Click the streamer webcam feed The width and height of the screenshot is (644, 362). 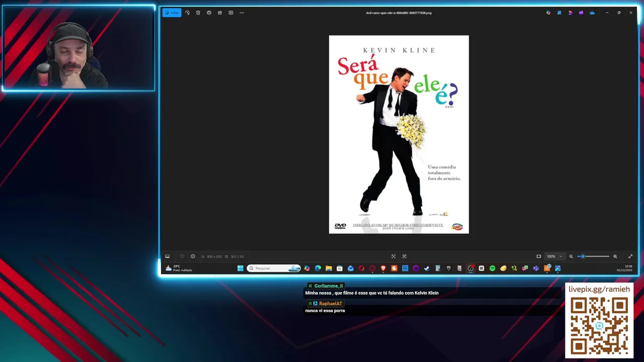click(78, 49)
